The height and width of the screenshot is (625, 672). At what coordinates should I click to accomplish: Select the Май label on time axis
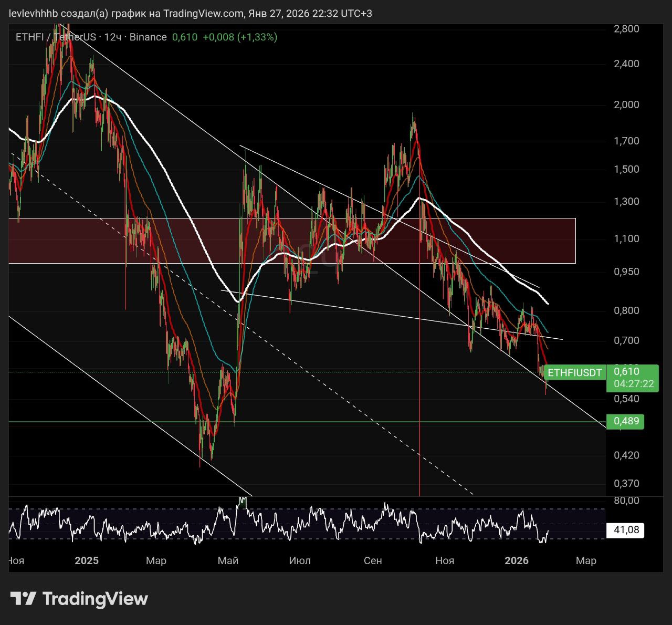tap(228, 561)
